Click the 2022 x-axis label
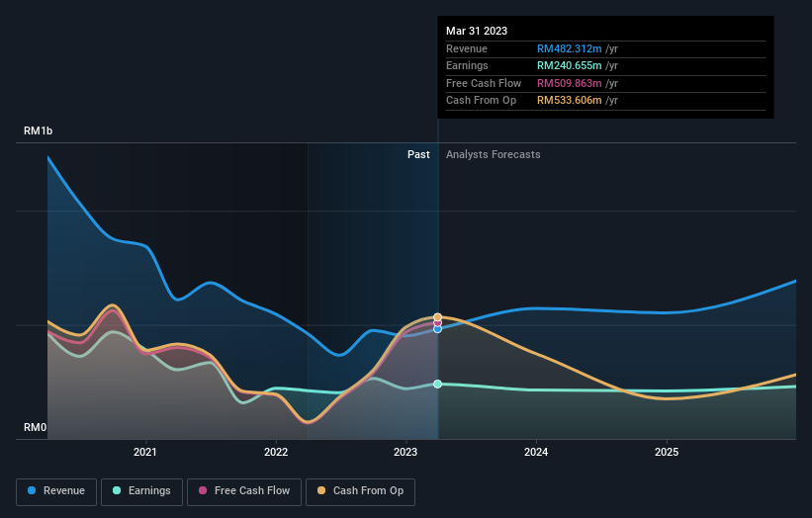Viewport: 812px width, 518px height. tap(276, 453)
